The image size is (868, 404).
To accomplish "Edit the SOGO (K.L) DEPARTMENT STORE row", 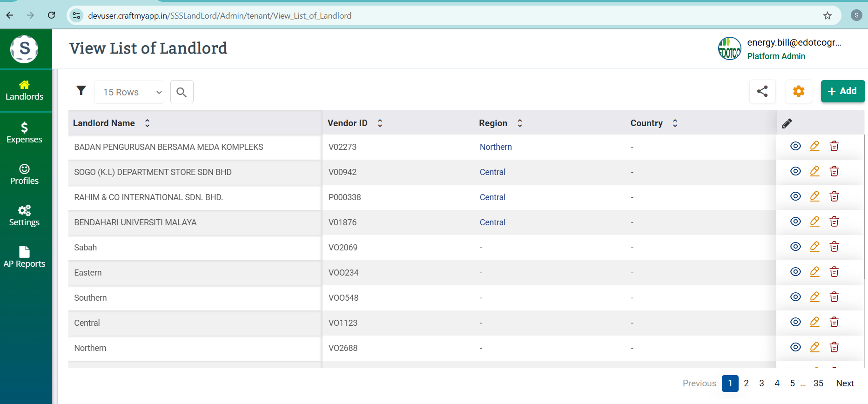I will pyautogui.click(x=814, y=171).
